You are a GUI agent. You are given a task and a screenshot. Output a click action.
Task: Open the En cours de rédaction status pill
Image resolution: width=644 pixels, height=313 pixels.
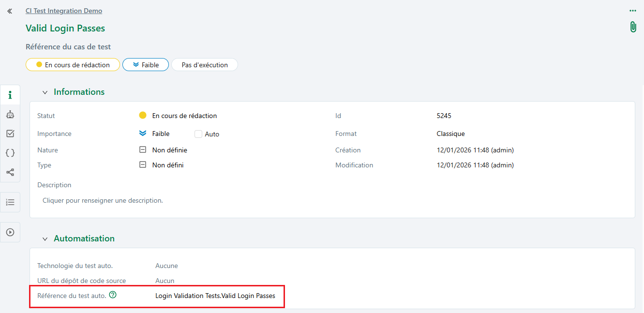click(73, 64)
